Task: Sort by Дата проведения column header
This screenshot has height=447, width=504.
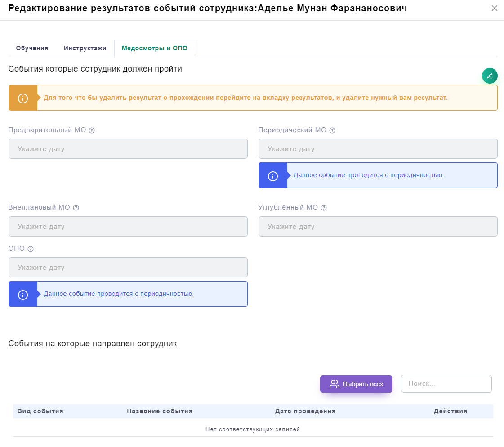Action: (x=305, y=411)
